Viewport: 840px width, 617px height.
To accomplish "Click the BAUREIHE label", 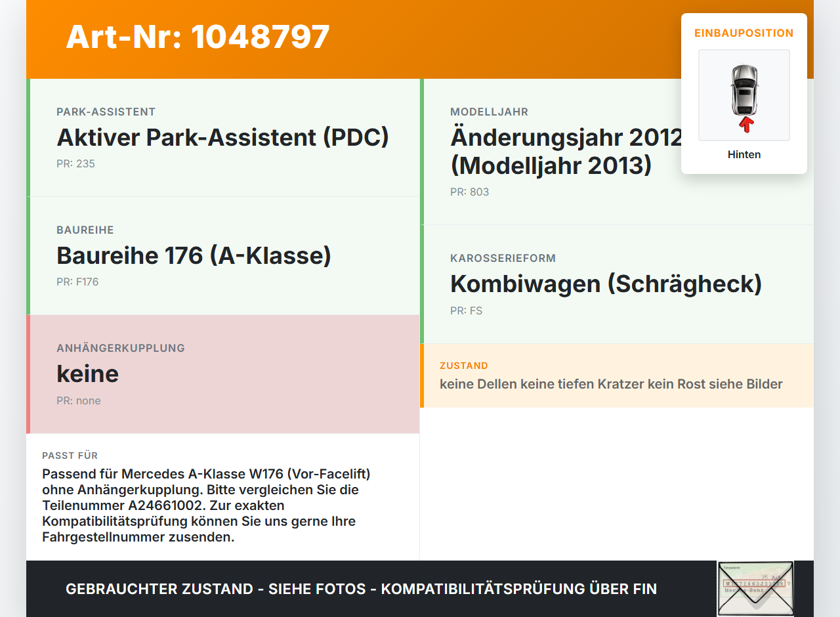I will (x=85, y=230).
